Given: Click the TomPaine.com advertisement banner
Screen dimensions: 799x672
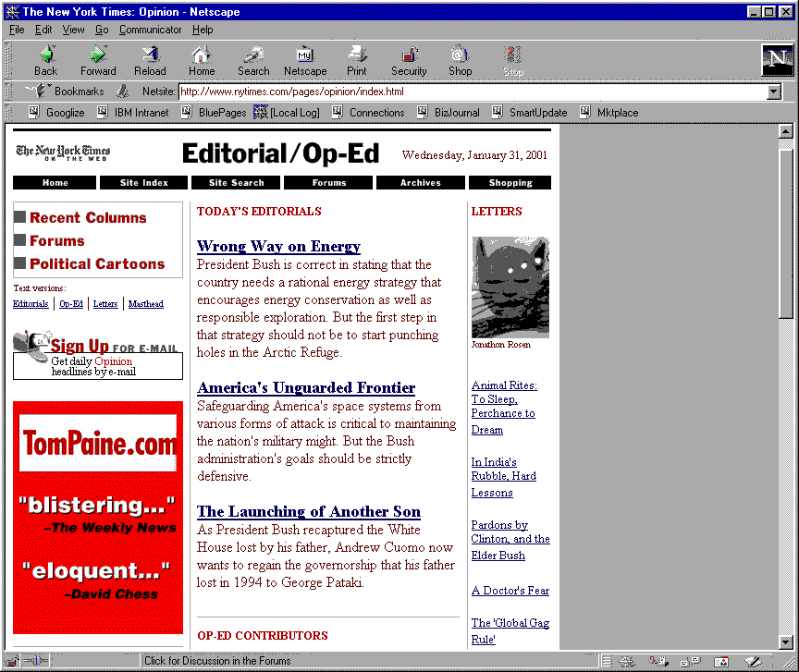Looking at the screenshot, I should pyautogui.click(x=98, y=517).
